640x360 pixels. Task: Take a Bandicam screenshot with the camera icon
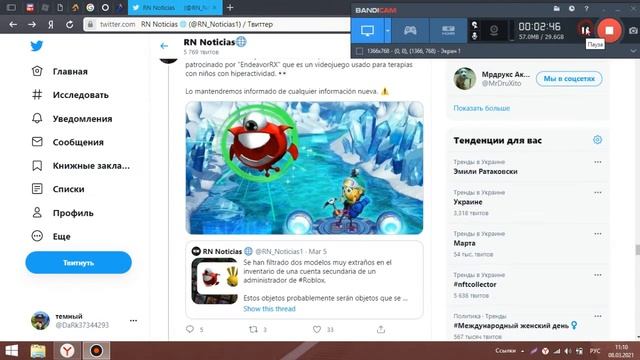[x=633, y=31]
